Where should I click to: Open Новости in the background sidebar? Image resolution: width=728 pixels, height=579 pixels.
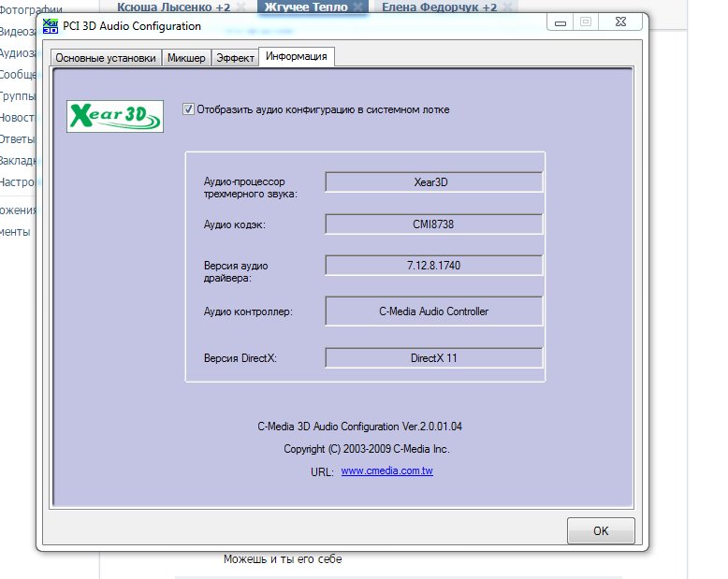pos(17,118)
